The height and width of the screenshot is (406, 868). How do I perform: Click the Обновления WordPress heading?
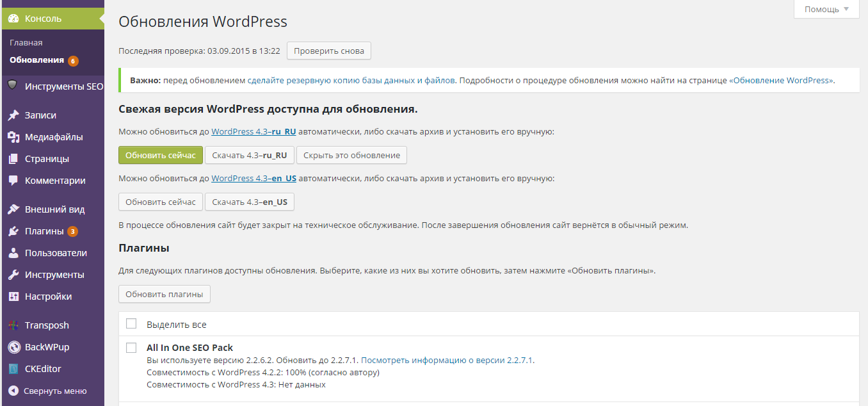coord(203,21)
